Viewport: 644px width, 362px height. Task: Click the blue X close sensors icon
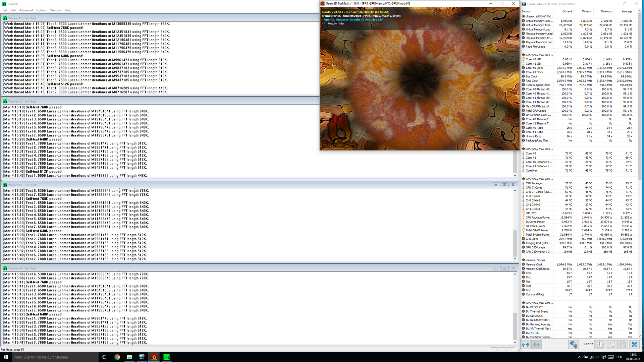634,344
